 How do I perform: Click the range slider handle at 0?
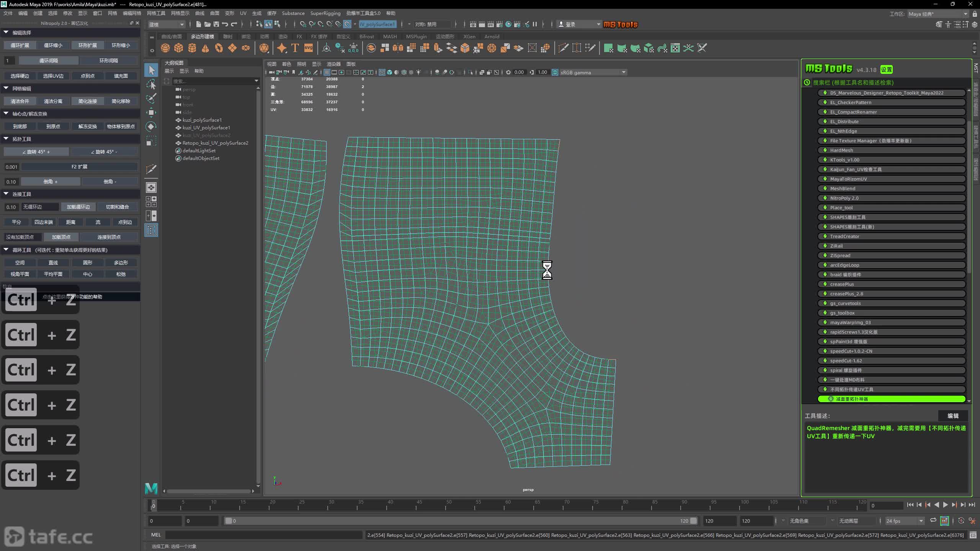point(229,521)
